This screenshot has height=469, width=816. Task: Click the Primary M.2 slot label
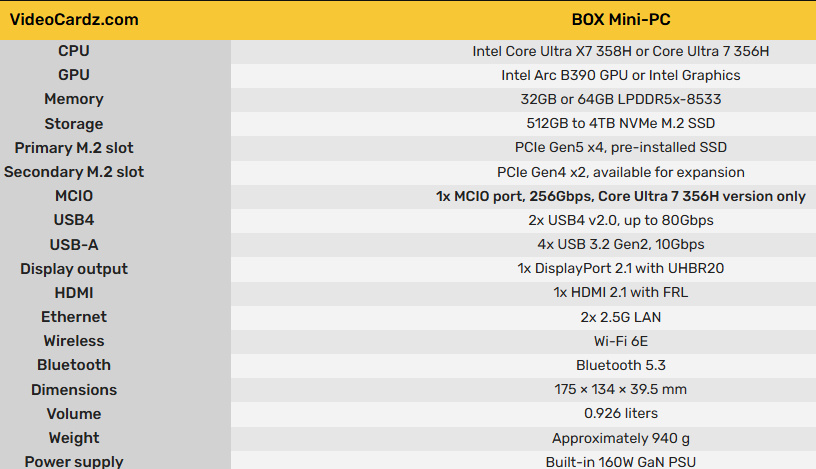74,148
